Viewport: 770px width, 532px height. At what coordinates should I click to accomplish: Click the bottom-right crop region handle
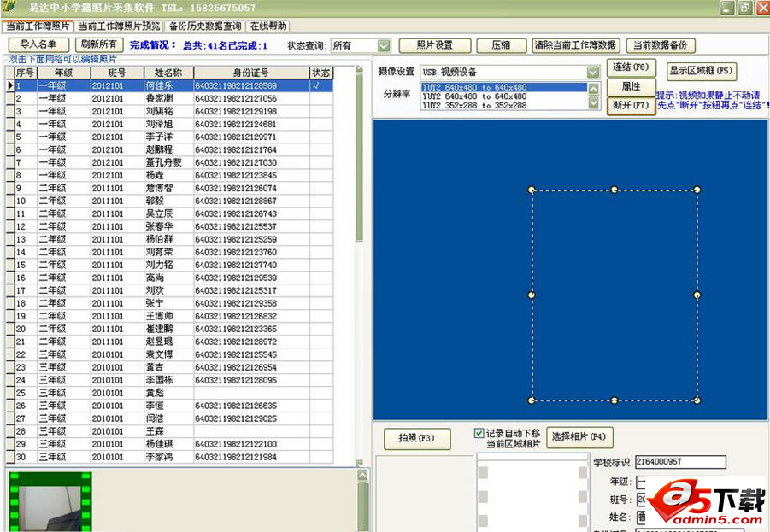click(x=697, y=400)
